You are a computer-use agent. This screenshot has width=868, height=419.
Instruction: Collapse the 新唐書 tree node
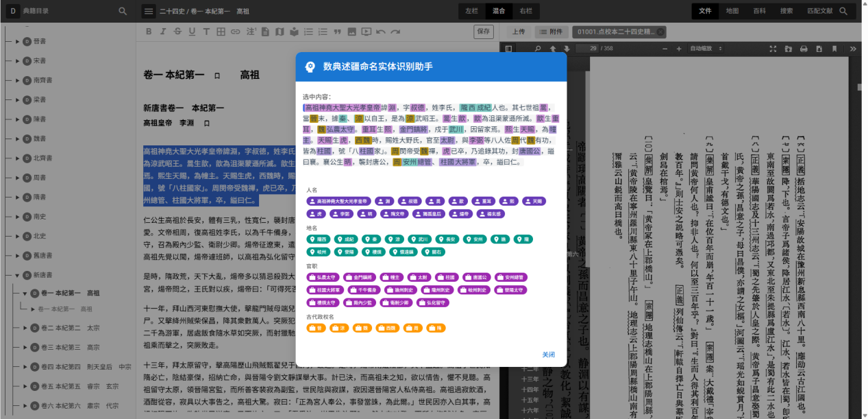(16, 275)
